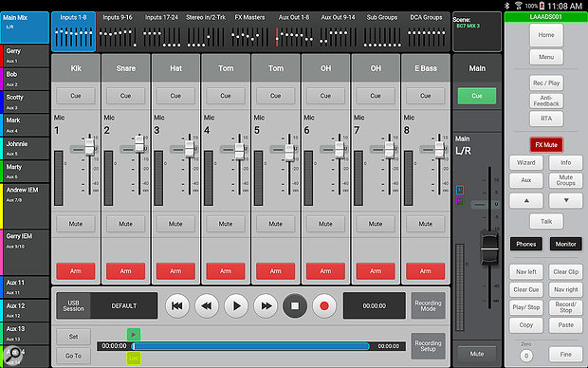Click the Kik channel 1 fader handle
The width and height of the screenshot is (588, 368).
[89, 146]
